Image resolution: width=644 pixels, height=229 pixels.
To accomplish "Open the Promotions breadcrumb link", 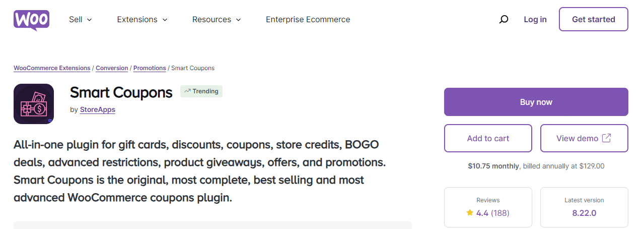I will point(150,68).
